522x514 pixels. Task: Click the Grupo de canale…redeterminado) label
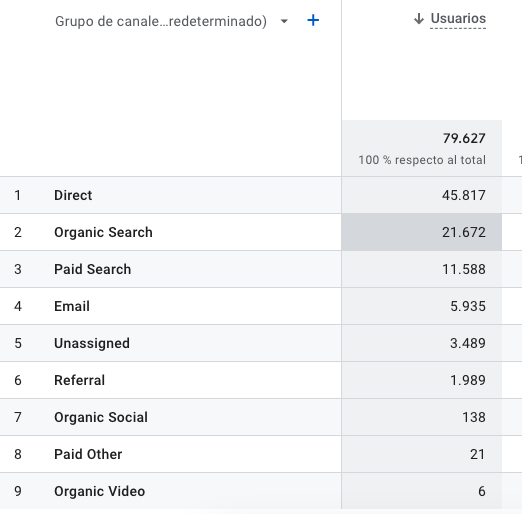[x=161, y=21]
